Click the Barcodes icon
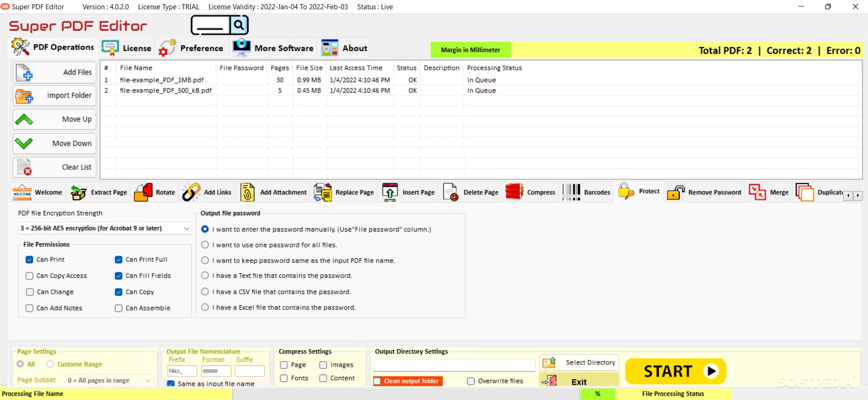868x400 pixels. click(x=571, y=192)
